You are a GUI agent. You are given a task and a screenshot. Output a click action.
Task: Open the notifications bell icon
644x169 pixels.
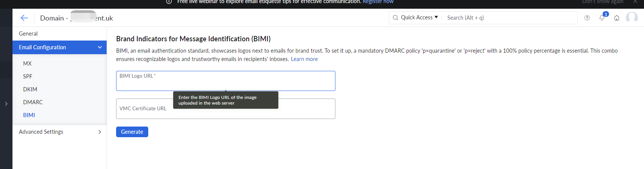(x=602, y=17)
